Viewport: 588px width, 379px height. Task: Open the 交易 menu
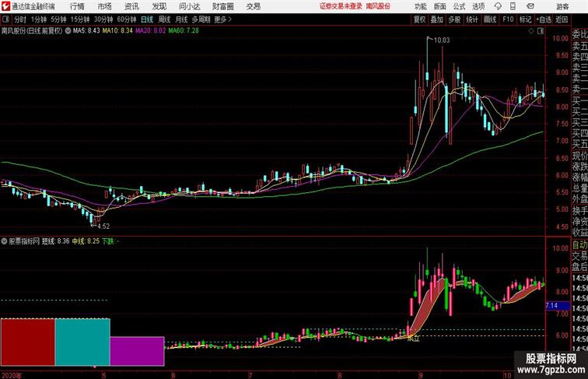click(x=253, y=6)
